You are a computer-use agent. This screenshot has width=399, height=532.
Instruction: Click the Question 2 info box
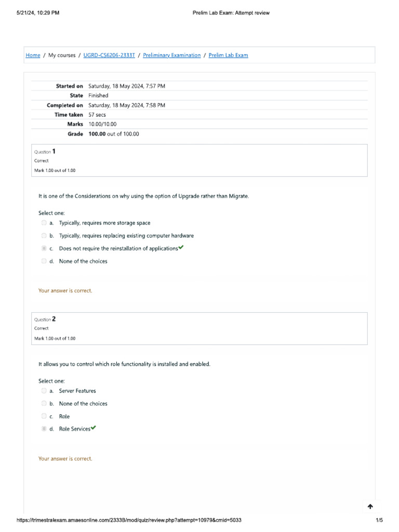pyautogui.click(x=200, y=328)
